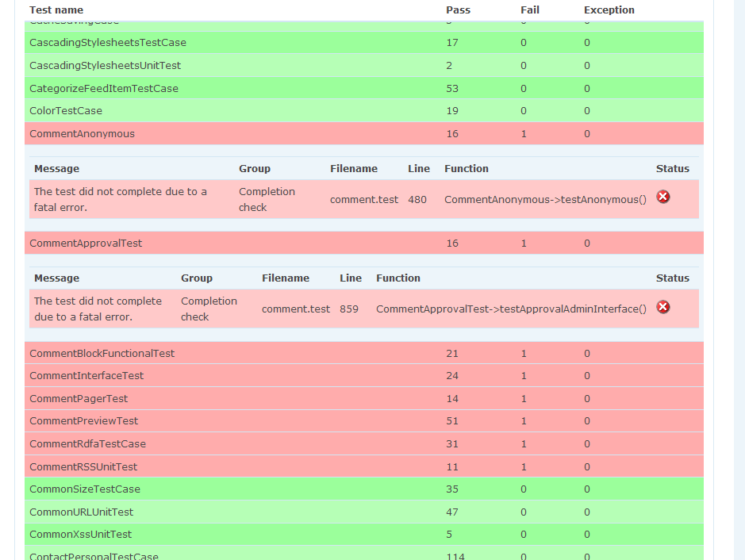Collapse the CommentApprovalTest results row
The width and height of the screenshot is (745, 560).
(364, 244)
